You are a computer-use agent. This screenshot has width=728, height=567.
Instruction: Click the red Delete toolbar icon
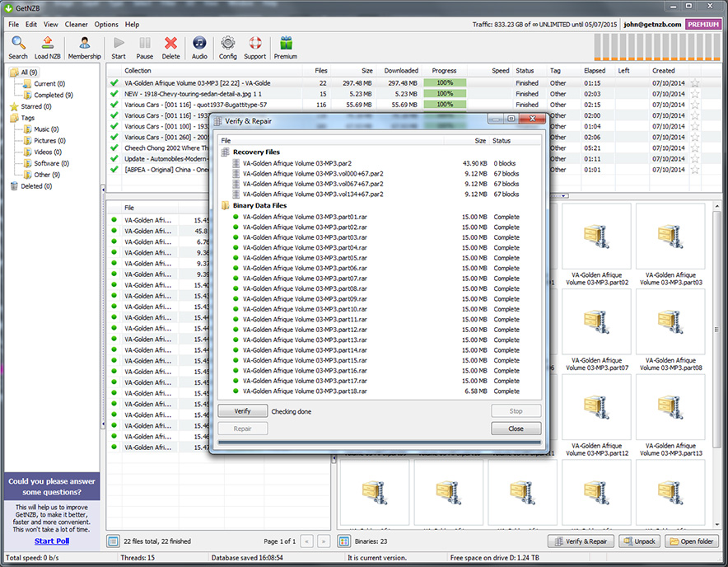click(x=170, y=48)
